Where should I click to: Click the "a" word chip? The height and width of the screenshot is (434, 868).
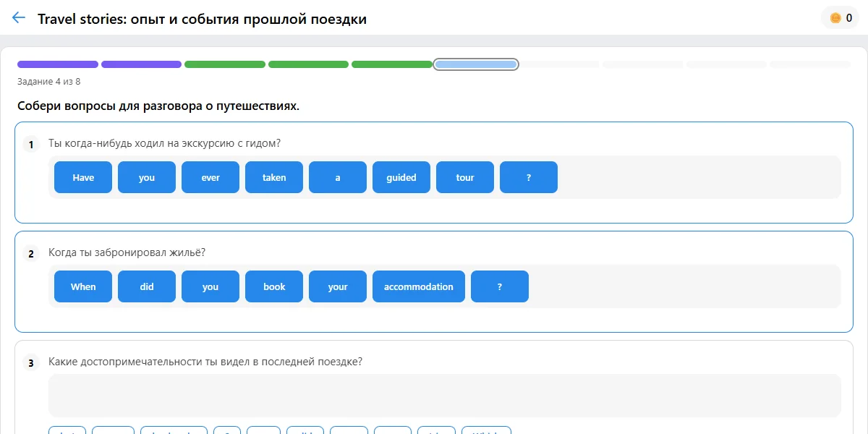(x=338, y=177)
